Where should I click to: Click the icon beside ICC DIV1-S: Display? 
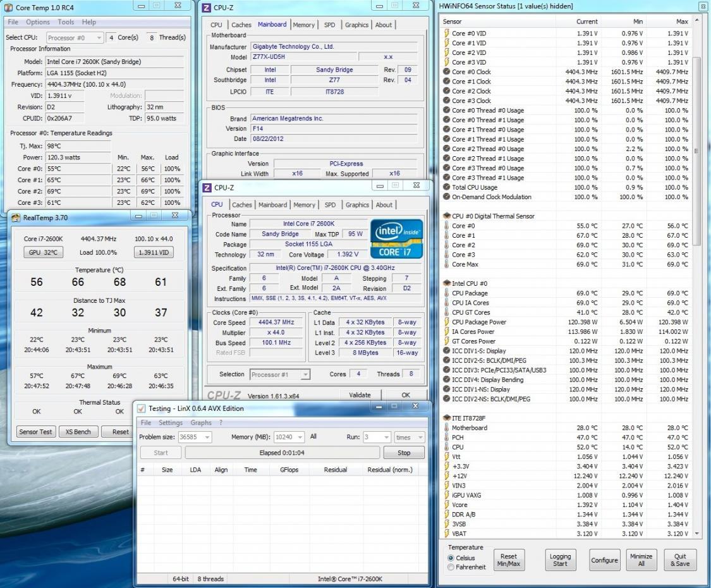tap(447, 351)
